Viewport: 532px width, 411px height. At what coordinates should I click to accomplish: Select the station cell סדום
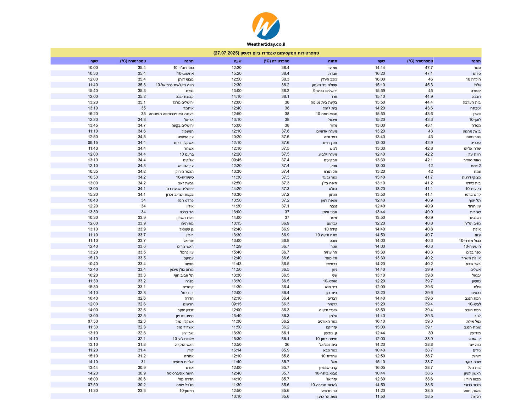(x=477, y=73)
